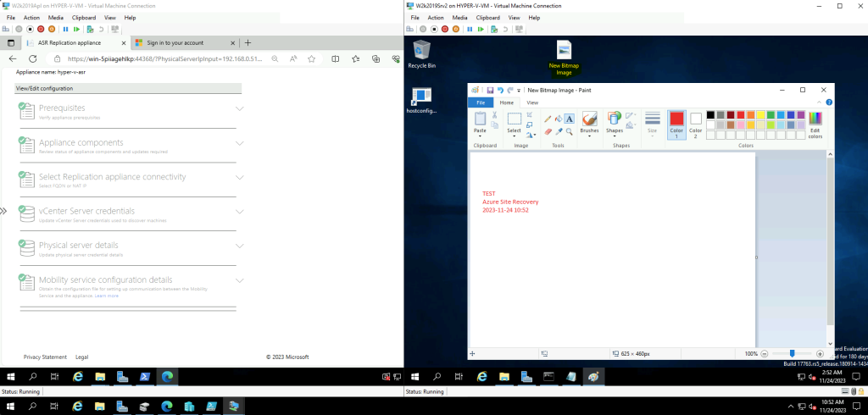
Task: Open Customize Quick Access Toolbar dropdown in Paint
Action: [x=519, y=90]
